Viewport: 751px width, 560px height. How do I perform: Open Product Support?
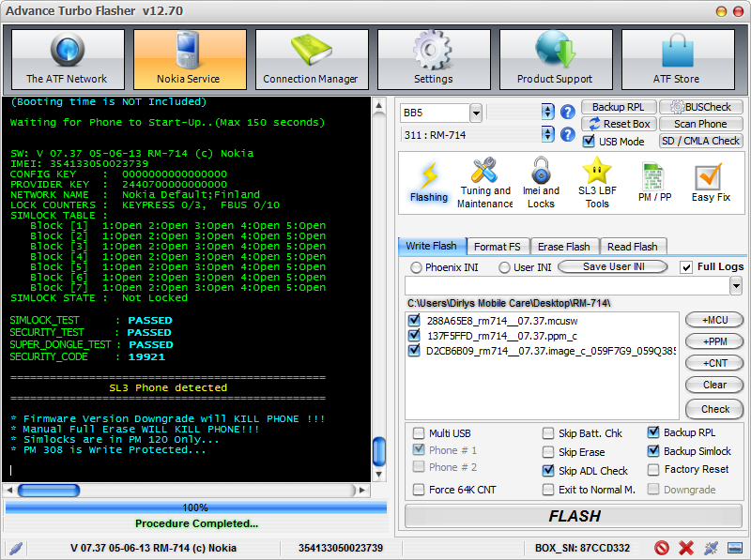pos(556,59)
